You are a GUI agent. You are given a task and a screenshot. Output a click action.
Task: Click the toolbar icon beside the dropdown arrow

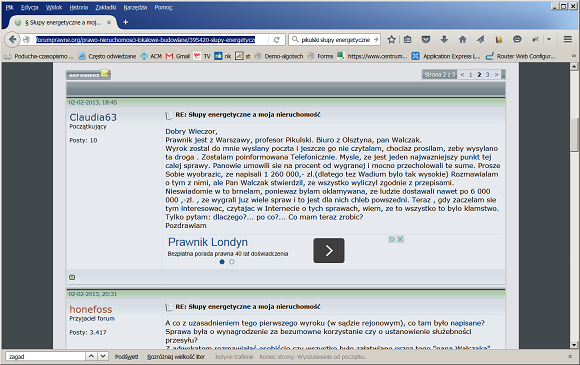tap(535, 39)
